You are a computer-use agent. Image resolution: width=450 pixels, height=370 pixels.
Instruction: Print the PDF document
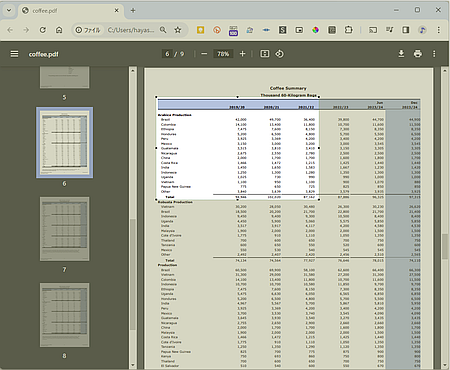pyautogui.click(x=418, y=54)
